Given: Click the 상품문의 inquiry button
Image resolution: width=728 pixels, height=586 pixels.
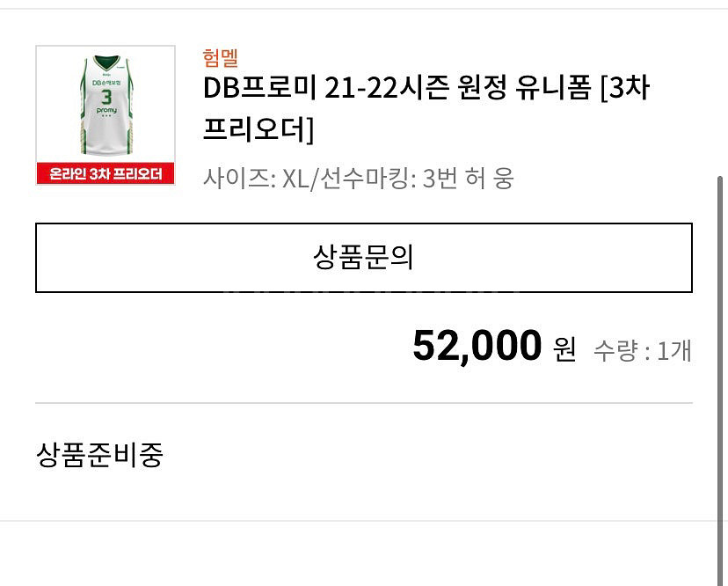Looking at the screenshot, I should tap(364, 258).
